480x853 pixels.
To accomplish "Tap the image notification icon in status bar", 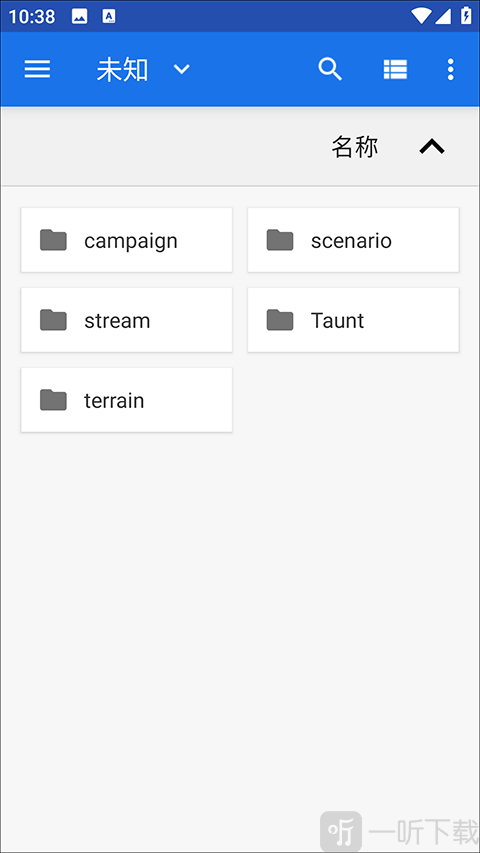I will [x=79, y=16].
